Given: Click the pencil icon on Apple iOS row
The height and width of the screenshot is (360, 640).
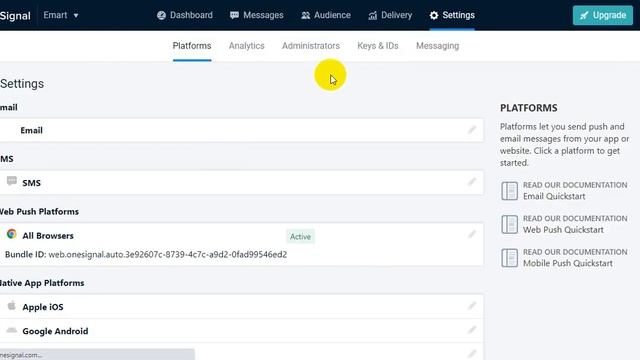Looking at the screenshot, I should 472,306.
